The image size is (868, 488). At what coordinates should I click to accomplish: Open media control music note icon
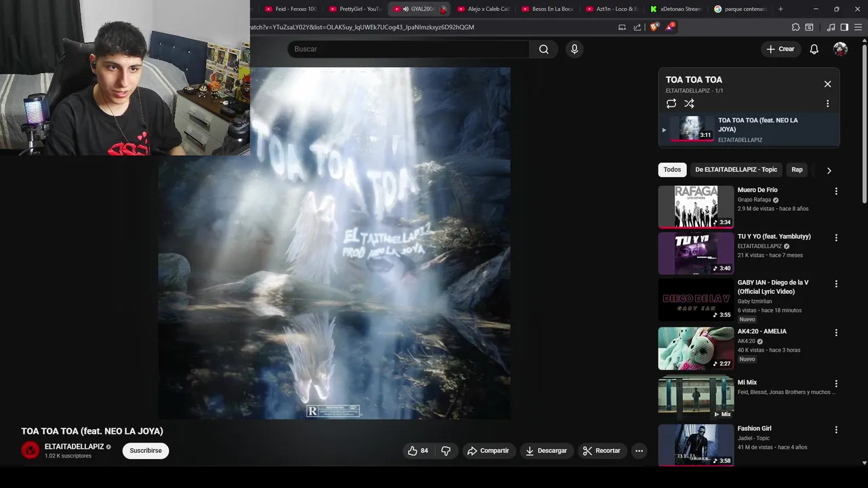(x=831, y=27)
